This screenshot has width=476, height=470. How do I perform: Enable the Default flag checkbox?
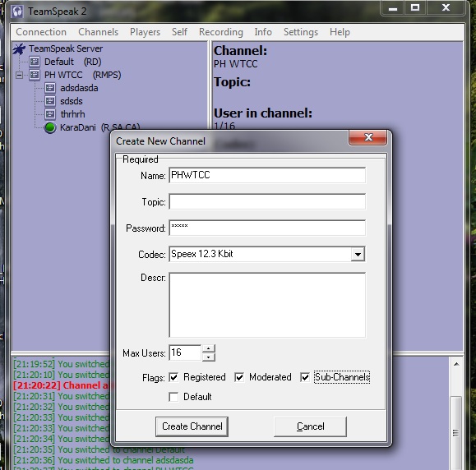[x=173, y=397]
